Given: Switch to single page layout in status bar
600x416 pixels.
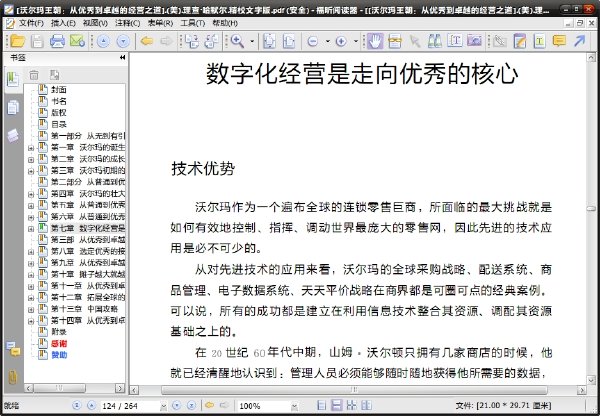Looking at the screenshot, I should [x=321, y=405].
